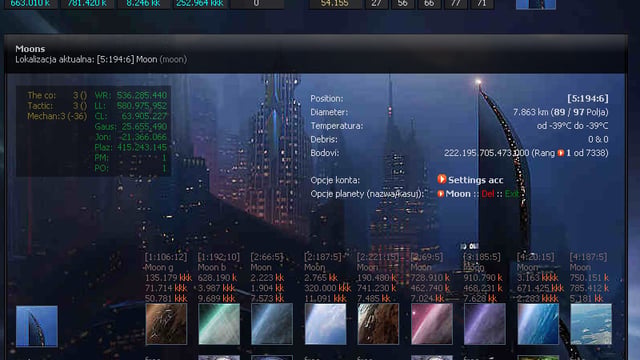Image resolution: width=640 pixels, height=360 pixels.
Task: Open the Settings acc link
Action: (x=476, y=180)
